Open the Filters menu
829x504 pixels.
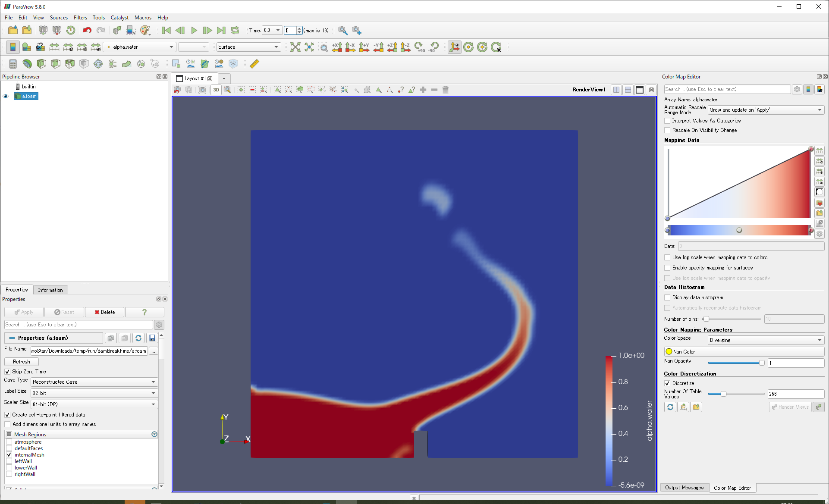[x=80, y=18]
